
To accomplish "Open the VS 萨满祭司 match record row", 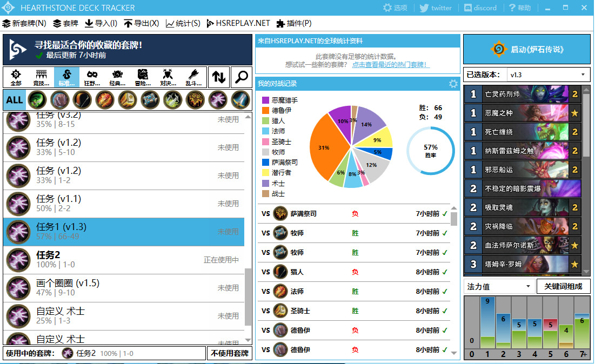I will pyautogui.click(x=353, y=214).
